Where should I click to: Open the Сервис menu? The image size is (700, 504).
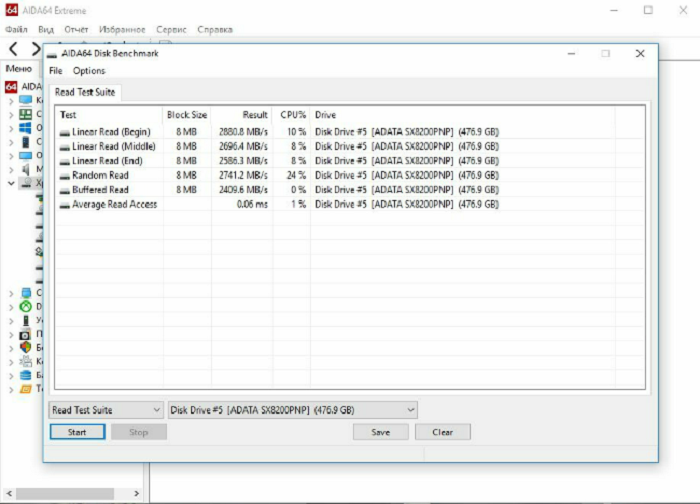pos(171,29)
